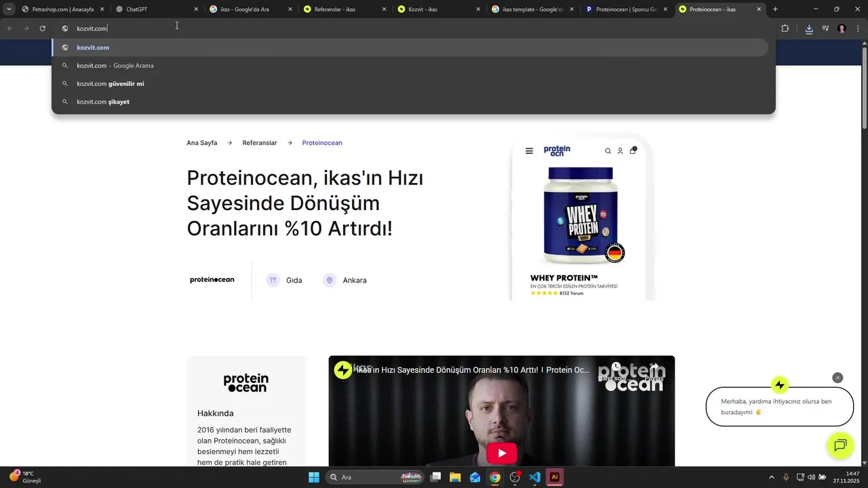
Task: Open hamburger menu in phone mockup
Action: (529, 151)
